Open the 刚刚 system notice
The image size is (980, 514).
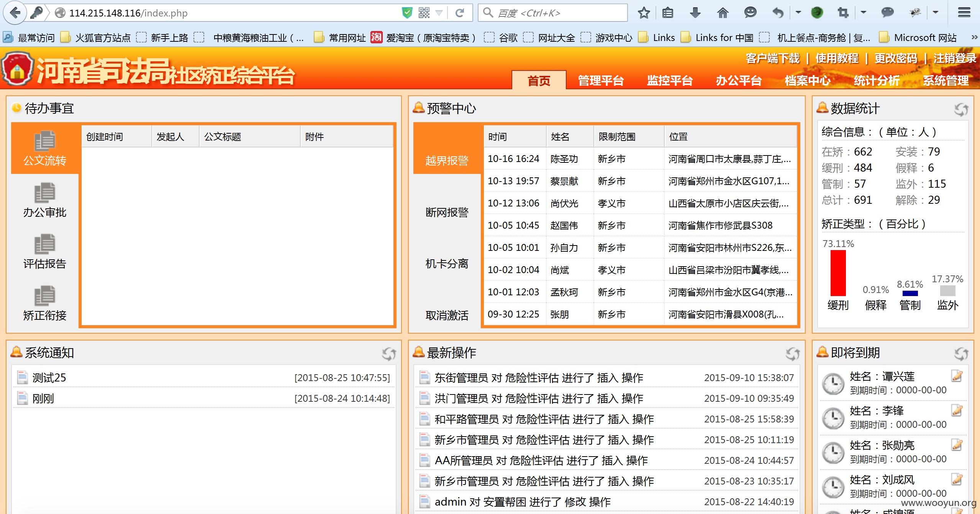(43, 398)
